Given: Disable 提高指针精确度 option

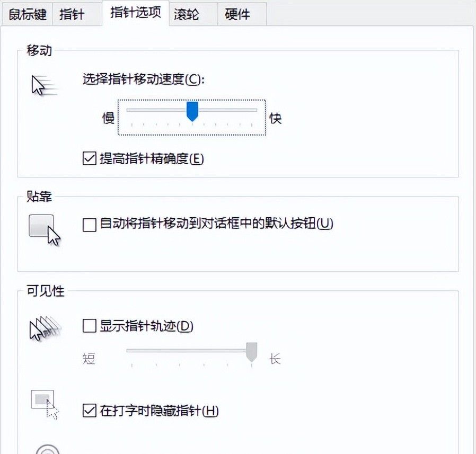Looking at the screenshot, I should [90, 158].
